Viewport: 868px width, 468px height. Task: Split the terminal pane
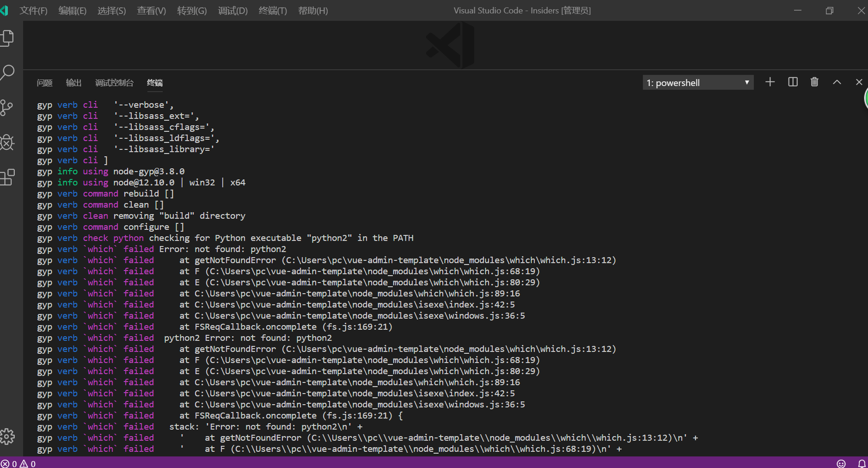793,82
